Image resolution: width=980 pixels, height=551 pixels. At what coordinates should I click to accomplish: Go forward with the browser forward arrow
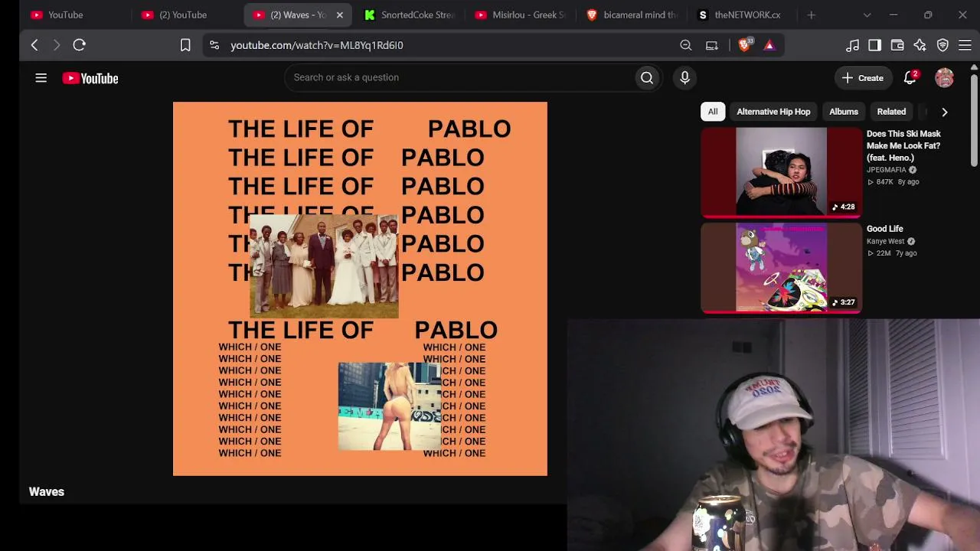57,45
